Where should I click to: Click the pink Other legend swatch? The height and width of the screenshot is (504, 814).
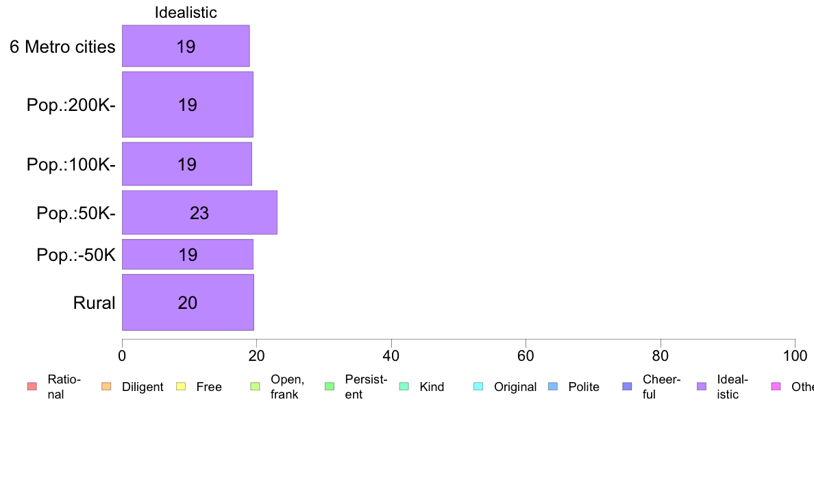tap(776, 387)
